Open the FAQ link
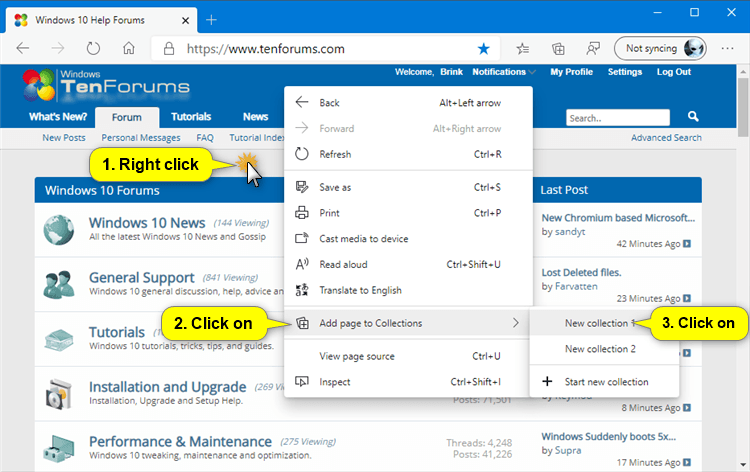The height and width of the screenshot is (472, 750). 205,138
